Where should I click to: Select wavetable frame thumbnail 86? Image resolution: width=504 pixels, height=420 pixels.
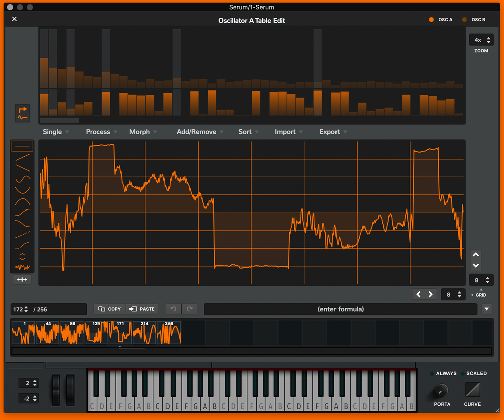[72, 333]
